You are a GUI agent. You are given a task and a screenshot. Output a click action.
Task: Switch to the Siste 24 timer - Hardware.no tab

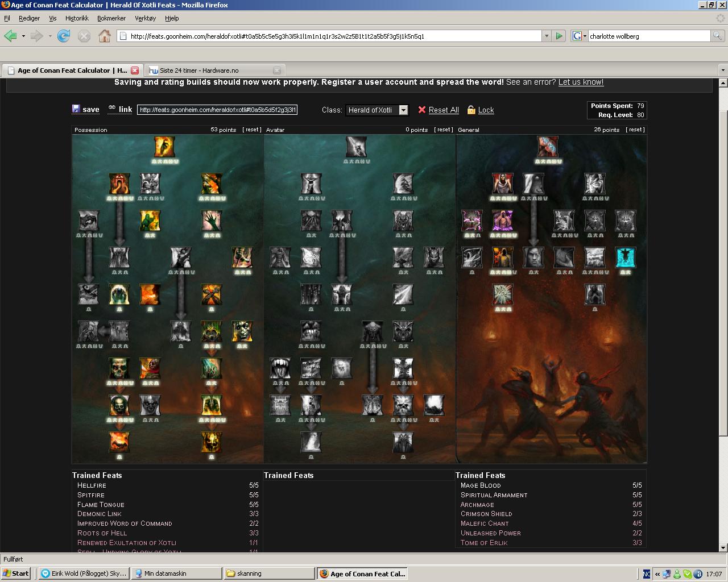point(214,70)
